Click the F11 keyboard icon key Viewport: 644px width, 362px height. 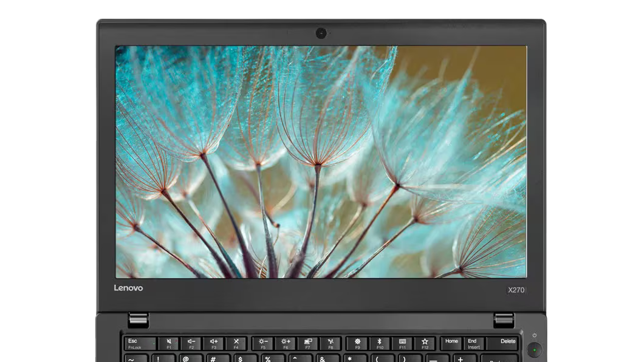coord(402,344)
